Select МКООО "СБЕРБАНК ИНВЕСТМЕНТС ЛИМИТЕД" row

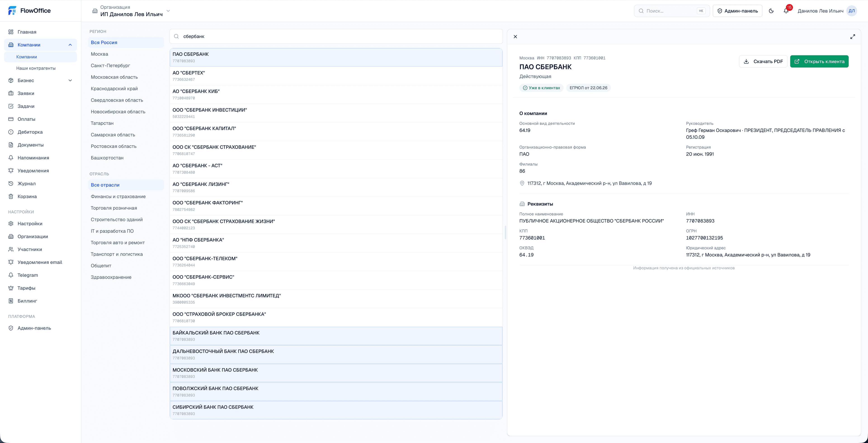[x=336, y=299]
